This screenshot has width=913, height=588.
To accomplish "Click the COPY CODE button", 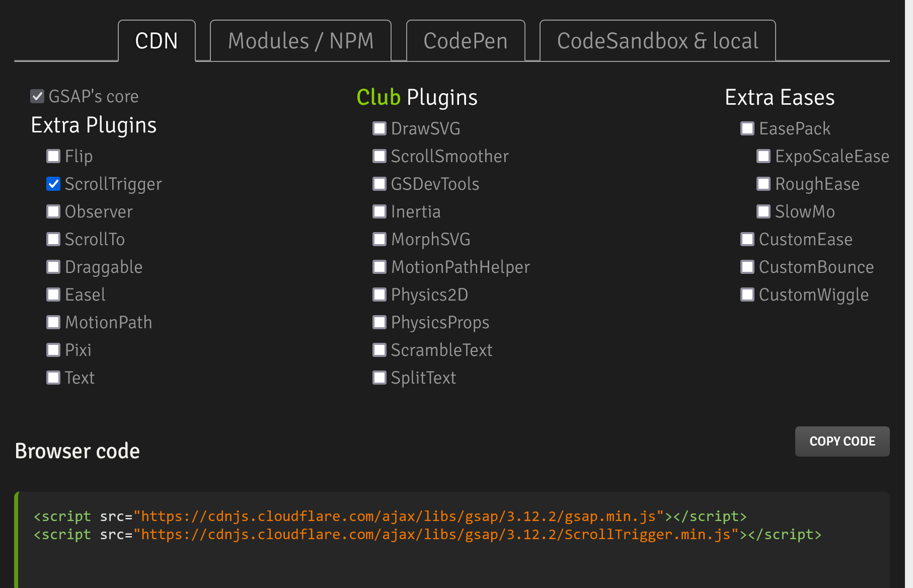I will click(842, 441).
